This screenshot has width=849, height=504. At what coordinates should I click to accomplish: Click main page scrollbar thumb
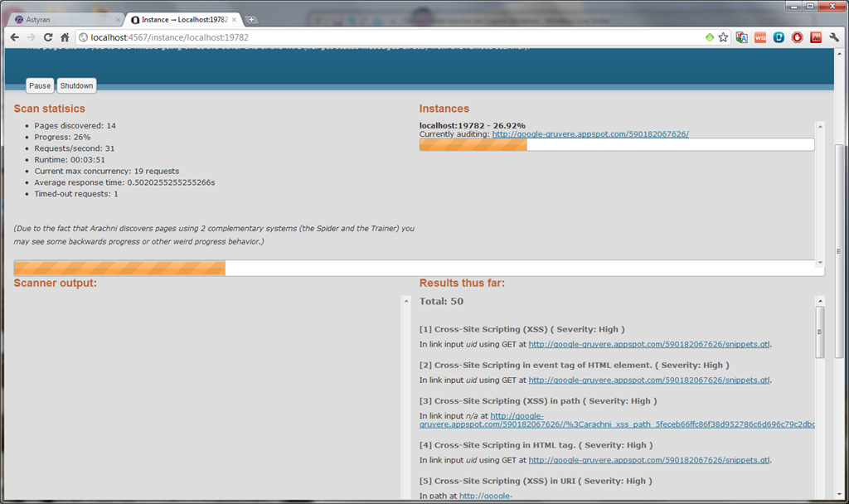(x=839, y=251)
